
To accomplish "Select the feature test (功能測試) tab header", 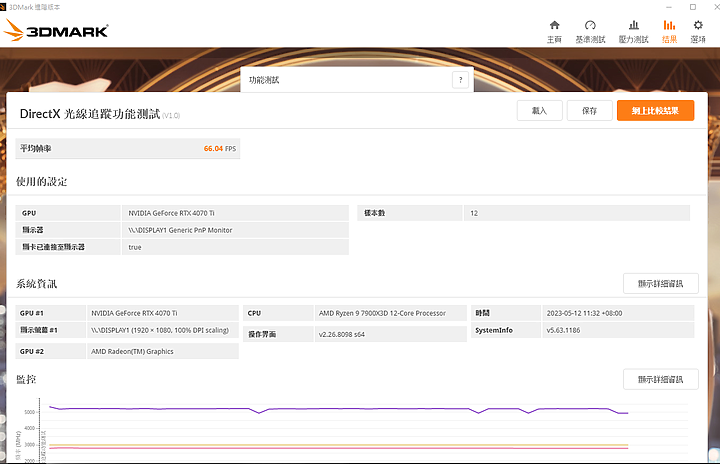I will pyautogui.click(x=357, y=80).
